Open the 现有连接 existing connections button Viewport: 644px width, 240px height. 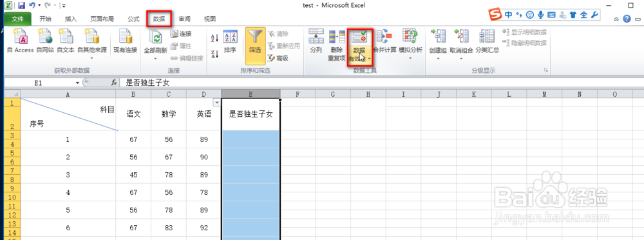pyautogui.click(x=126, y=41)
